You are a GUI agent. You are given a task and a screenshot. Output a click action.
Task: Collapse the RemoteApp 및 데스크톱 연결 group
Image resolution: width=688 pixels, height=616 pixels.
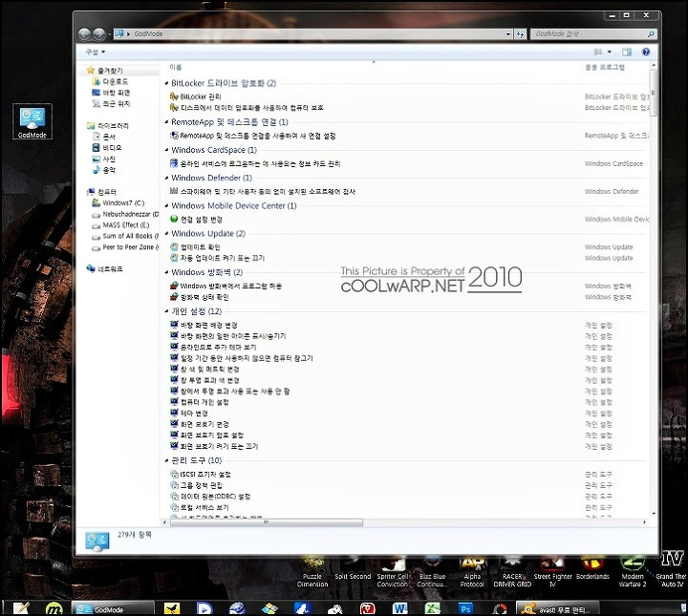click(166, 122)
